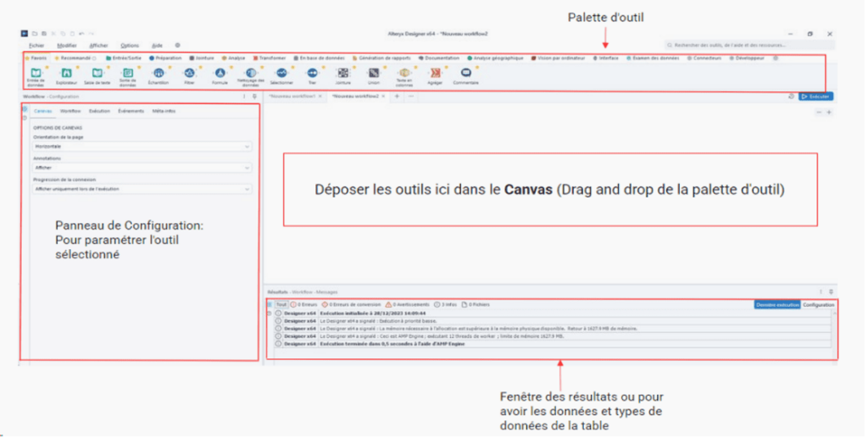This screenshot has width=868, height=438.
Task: Select the Entrée de données tool icon
Action: point(36,73)
